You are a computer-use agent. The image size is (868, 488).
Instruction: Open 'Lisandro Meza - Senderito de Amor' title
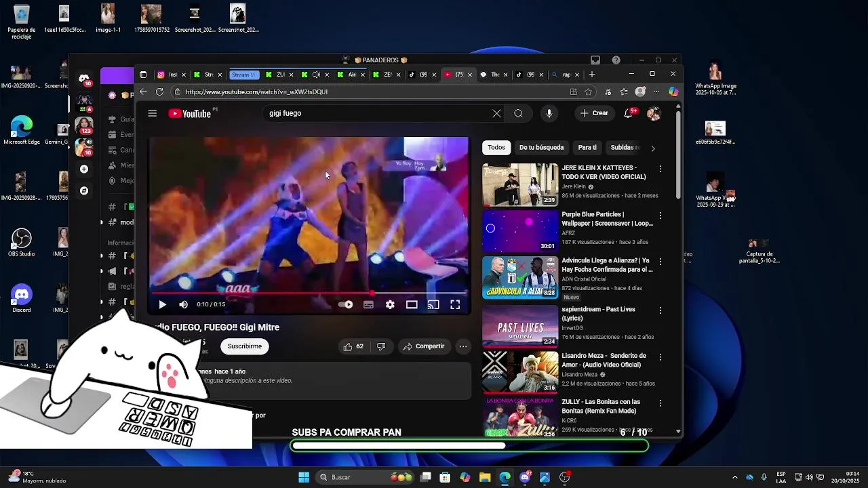coord(604,360)
